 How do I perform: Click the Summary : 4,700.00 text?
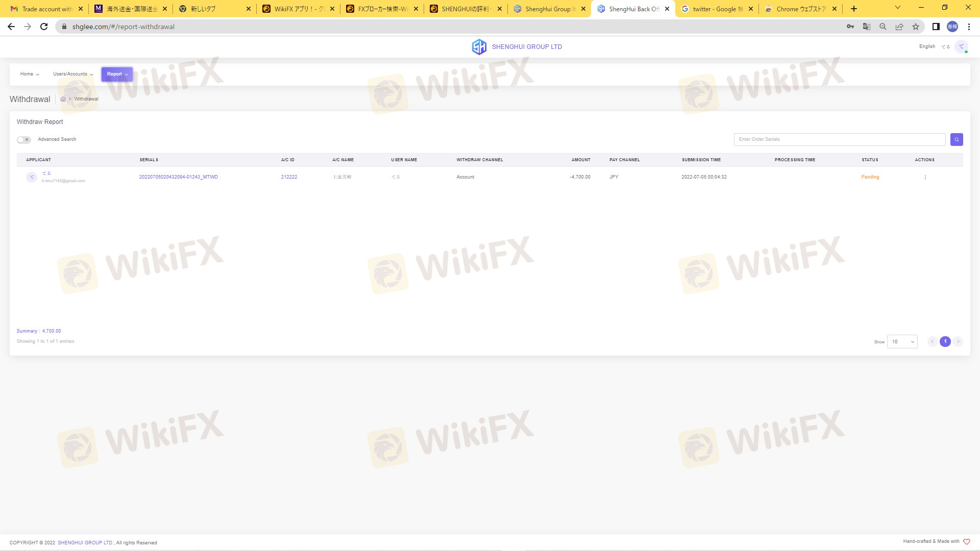click(39, 331)
